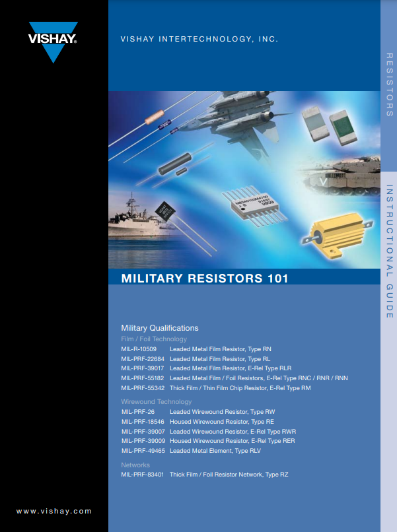Click the 'Film / Foil Technology' subheading
Image resolution: width=397 pixels, height=532 pixels.
(154, 339)
